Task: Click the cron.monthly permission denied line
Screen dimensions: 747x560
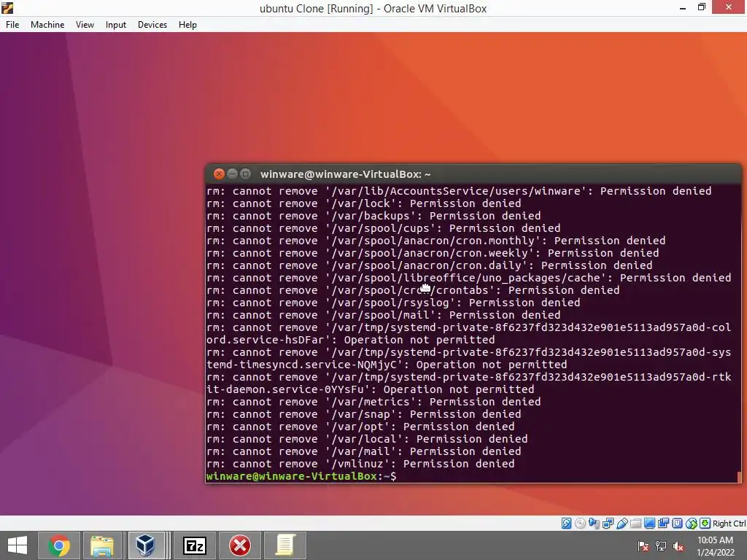Action: pos(436,241)
